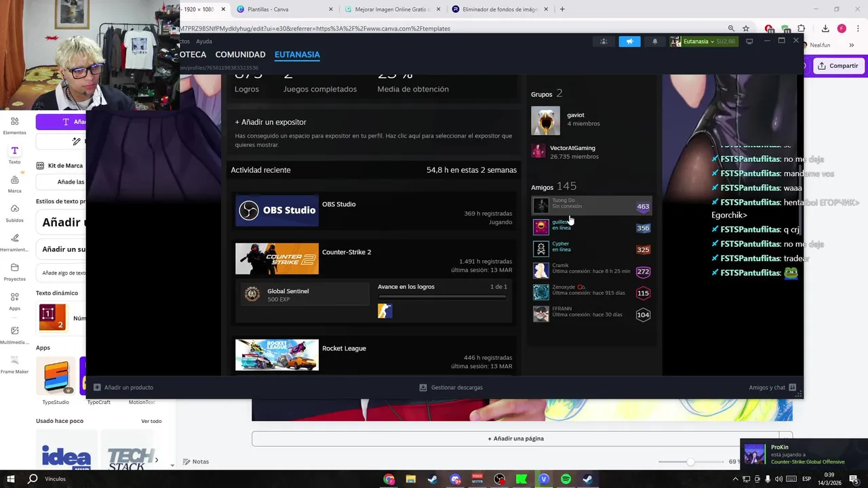
Task: Click Añadir un expositor link
Action: click(271, 122)
